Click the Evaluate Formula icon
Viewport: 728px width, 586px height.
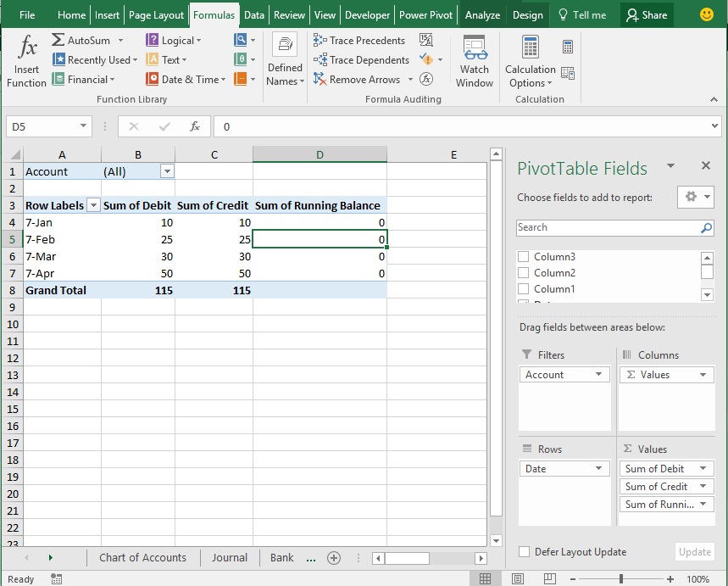(426, 79)
